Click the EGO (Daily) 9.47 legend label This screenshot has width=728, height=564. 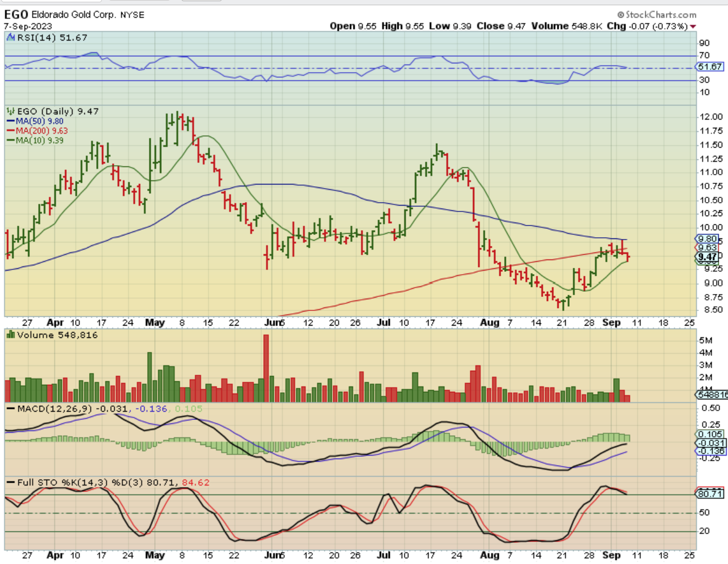[x=57, y=111]
